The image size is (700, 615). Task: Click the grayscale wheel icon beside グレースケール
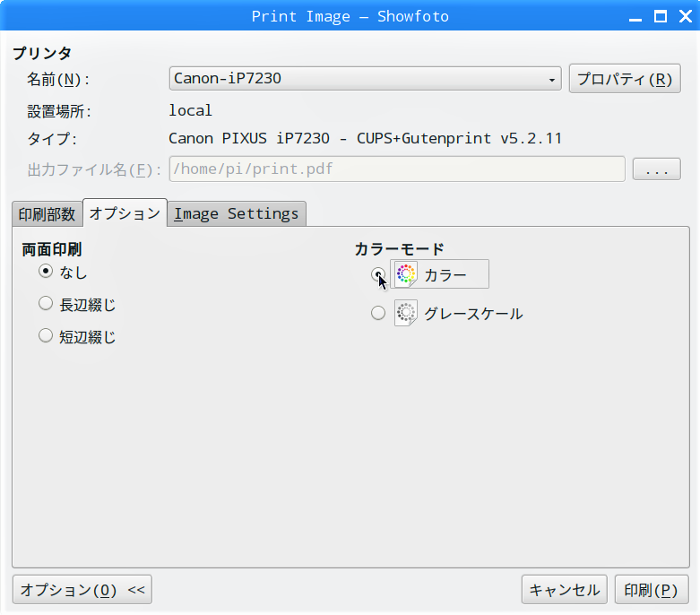tap(406, 313)
